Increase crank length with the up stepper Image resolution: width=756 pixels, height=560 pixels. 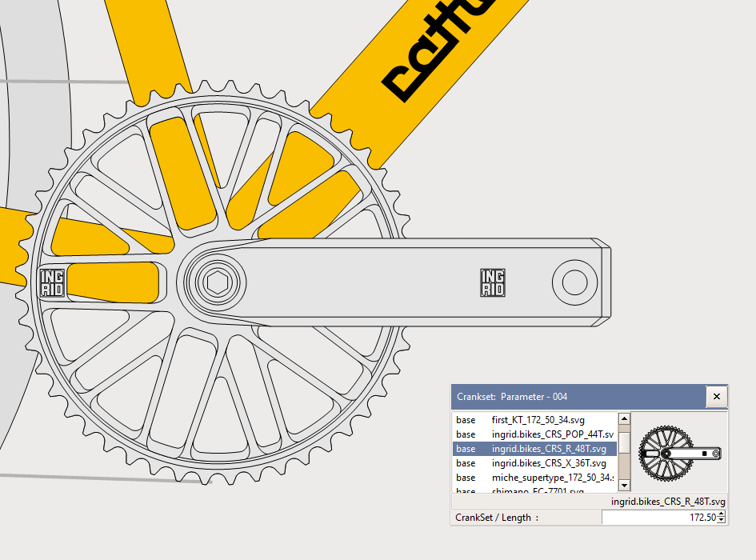click(x=722, y=514)
